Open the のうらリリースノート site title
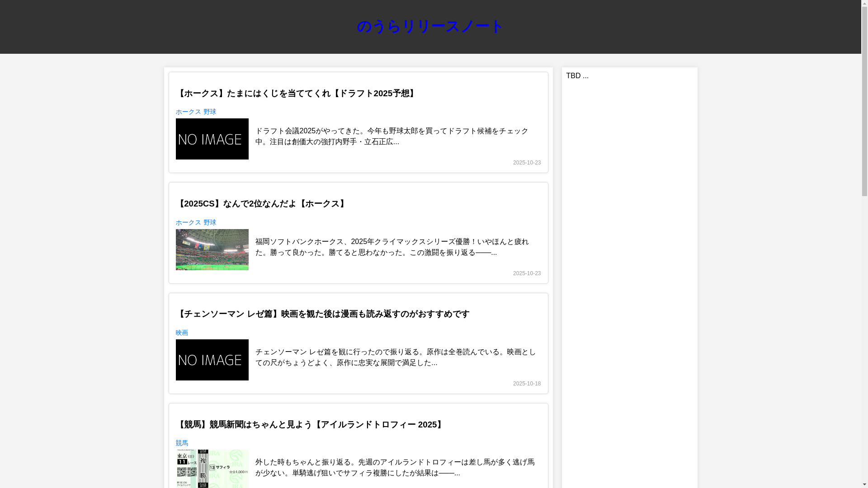 pyautogui.click(x=429, y=27)
